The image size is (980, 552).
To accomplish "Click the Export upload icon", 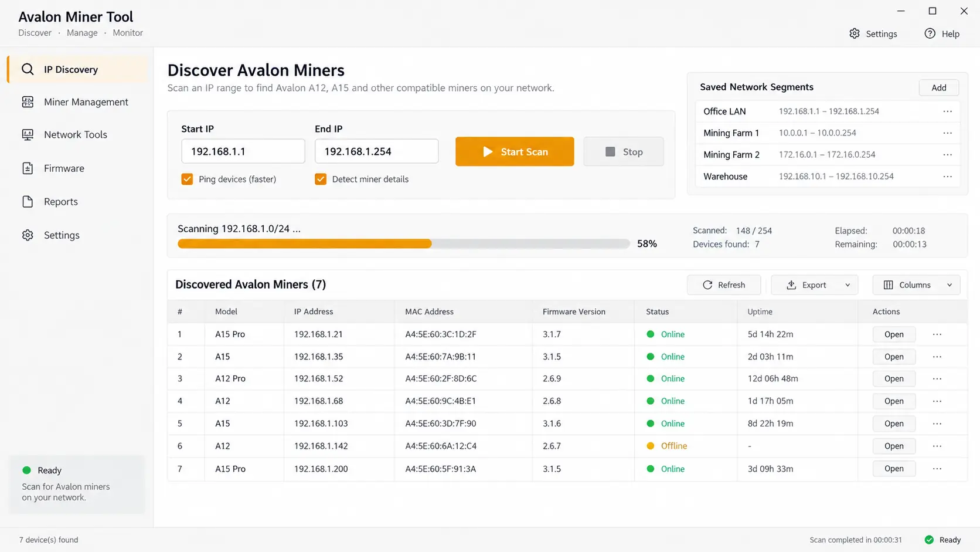I will (791, 285).
